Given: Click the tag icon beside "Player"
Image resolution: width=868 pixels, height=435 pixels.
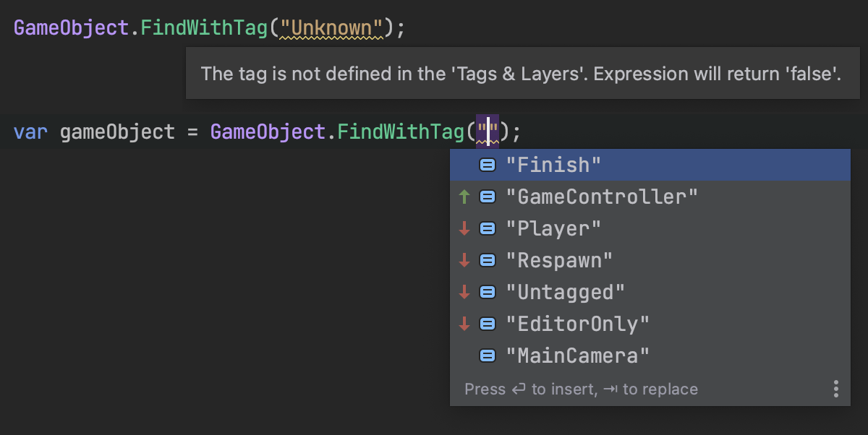Looking at the screenshot, I should point(488,228).
